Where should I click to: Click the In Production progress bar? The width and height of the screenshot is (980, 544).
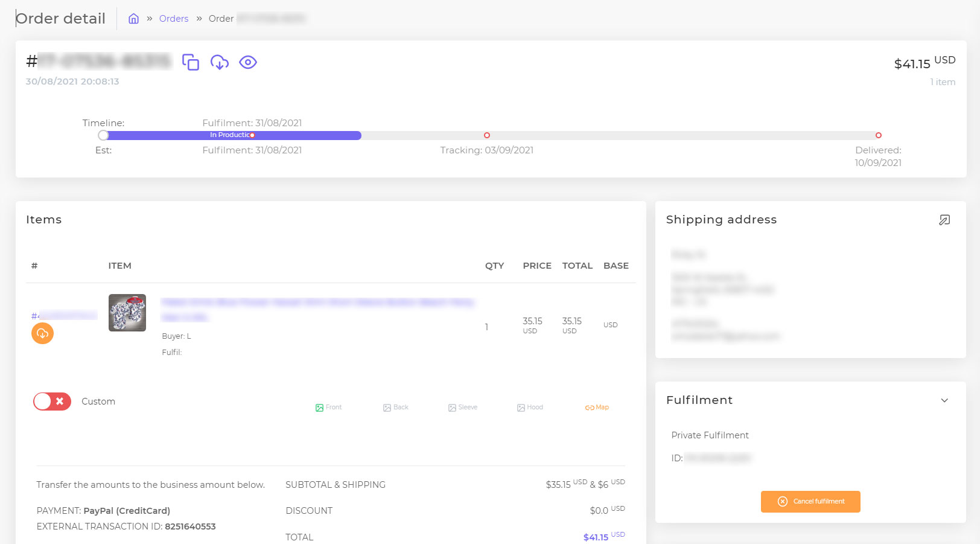pos(233,135)
